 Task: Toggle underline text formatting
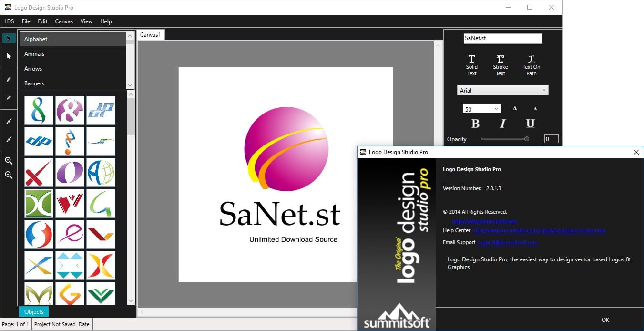click(x=530, y=124)
